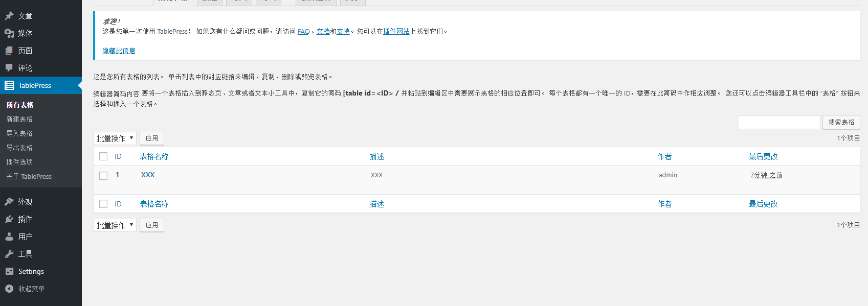Image resolution: width=868 pixels, height=306 pixels.
Task: Click the Tools (工具) wrench icon
Action: 9,254
